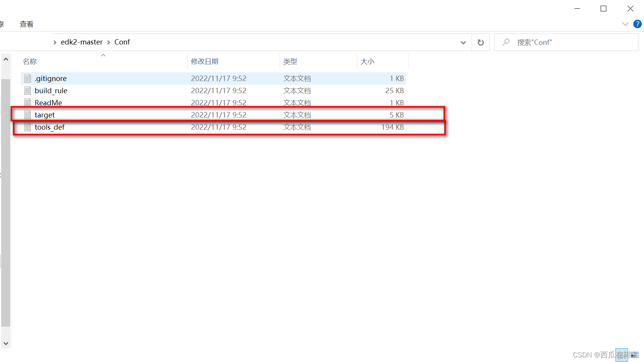Viewport: 644px width, 362px height.
Task: Click the magnifier icon in the search box
Action: point(506,42)
